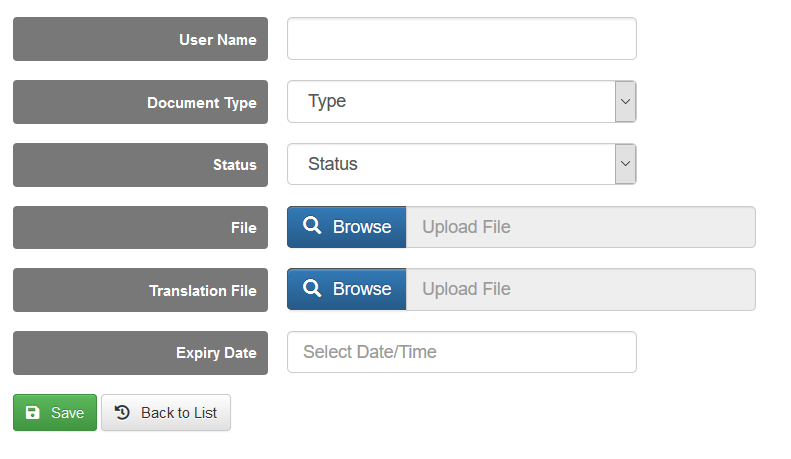Click the history icon beside Back to List

click(123, 413)
